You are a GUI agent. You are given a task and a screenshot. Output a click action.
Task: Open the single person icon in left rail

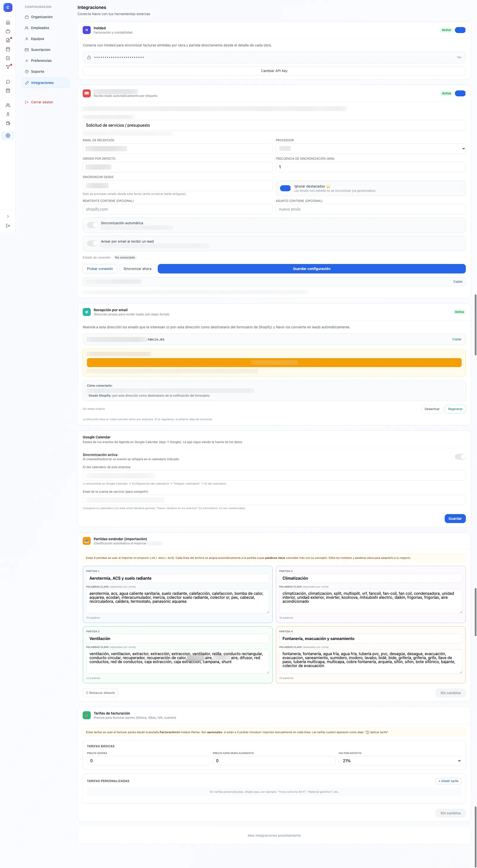click(x=8, y=114)
